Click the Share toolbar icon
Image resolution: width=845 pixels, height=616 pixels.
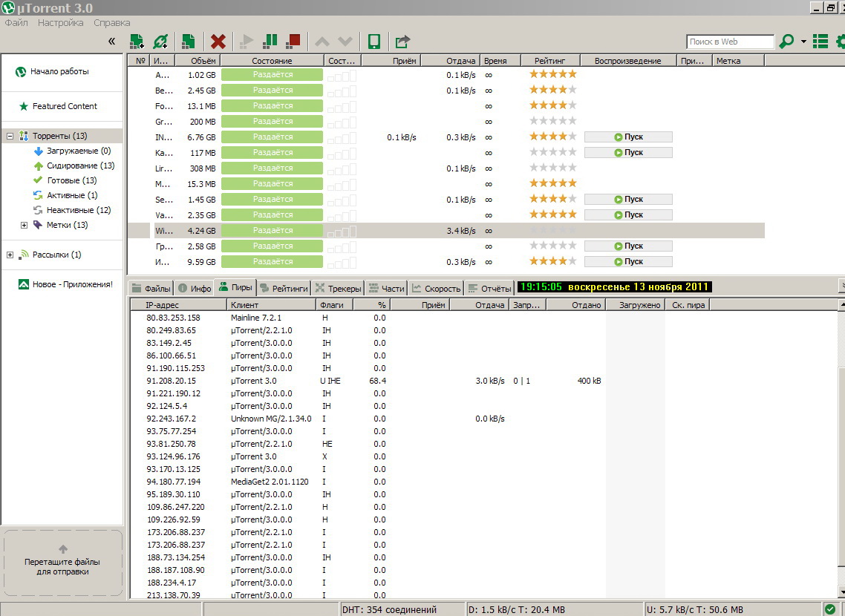click(402, 42)
